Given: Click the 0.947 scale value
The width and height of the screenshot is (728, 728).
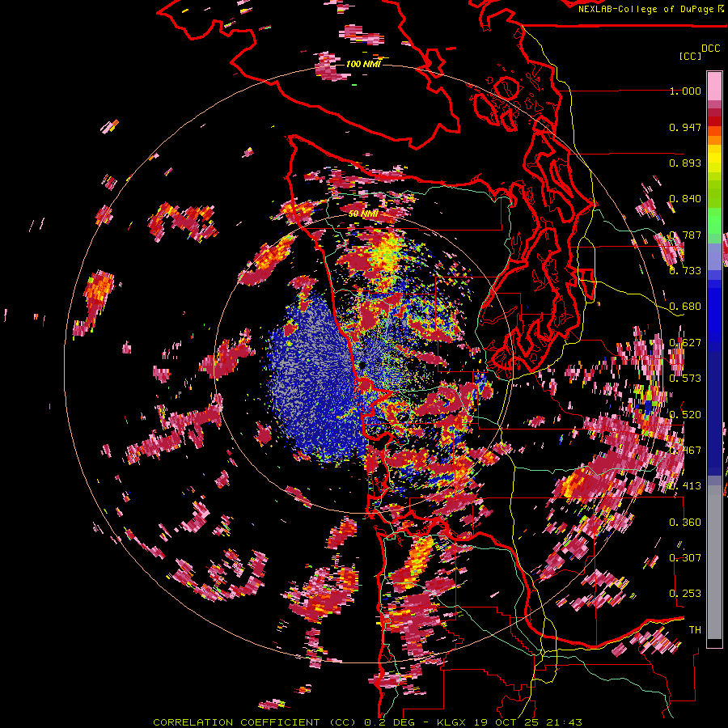Looking at the screenshot, I should pyautogui.click(x=685, y=127).
